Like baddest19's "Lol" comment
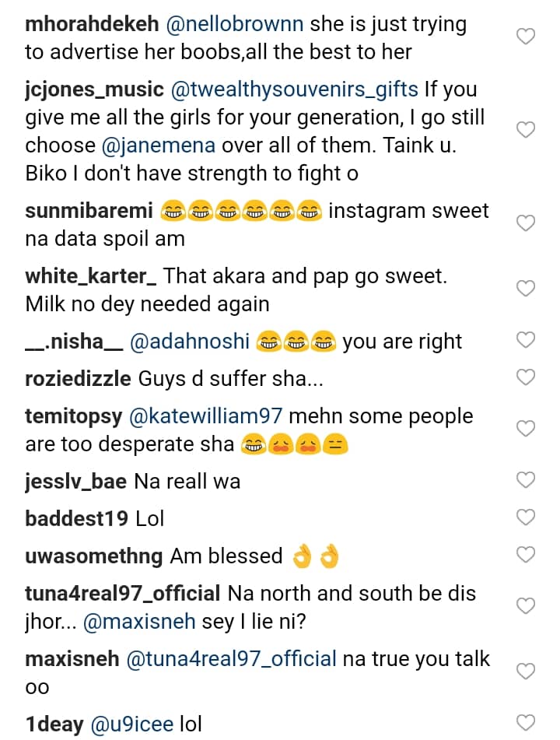Viewport: 560px width, 740px height. 526,517
